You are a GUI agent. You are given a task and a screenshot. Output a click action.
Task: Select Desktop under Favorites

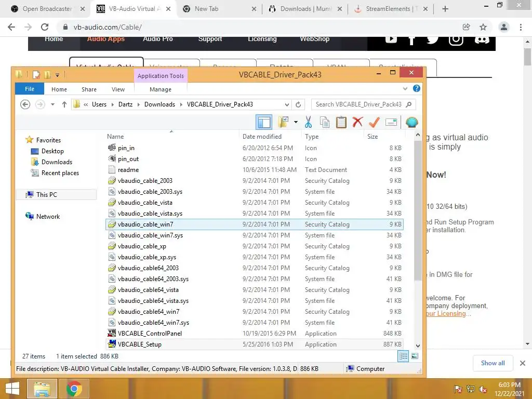pyautogui.click(x=52, y=151)
